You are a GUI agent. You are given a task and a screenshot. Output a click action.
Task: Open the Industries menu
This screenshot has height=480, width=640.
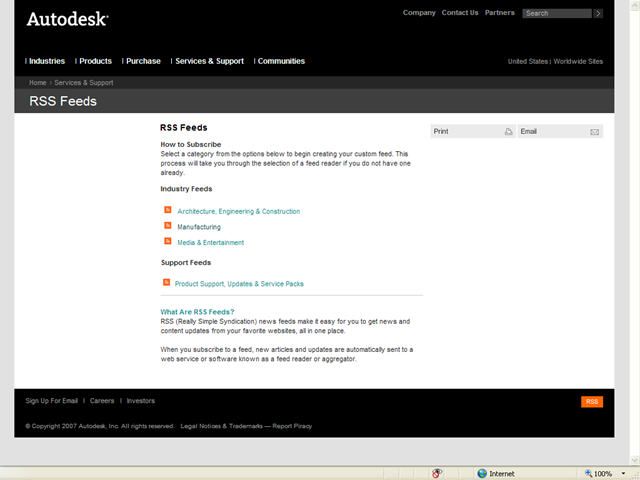(x=47, y=61)
